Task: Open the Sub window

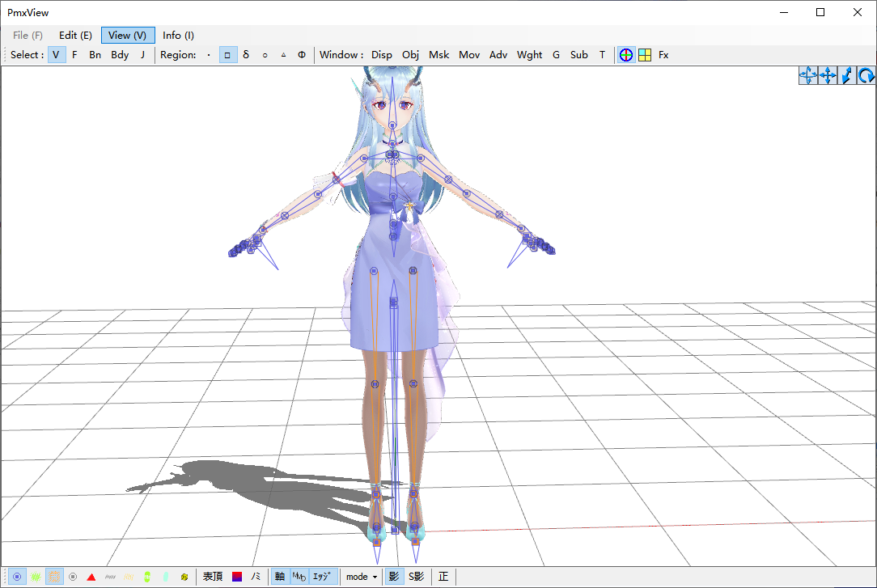Action: point(579,55)
